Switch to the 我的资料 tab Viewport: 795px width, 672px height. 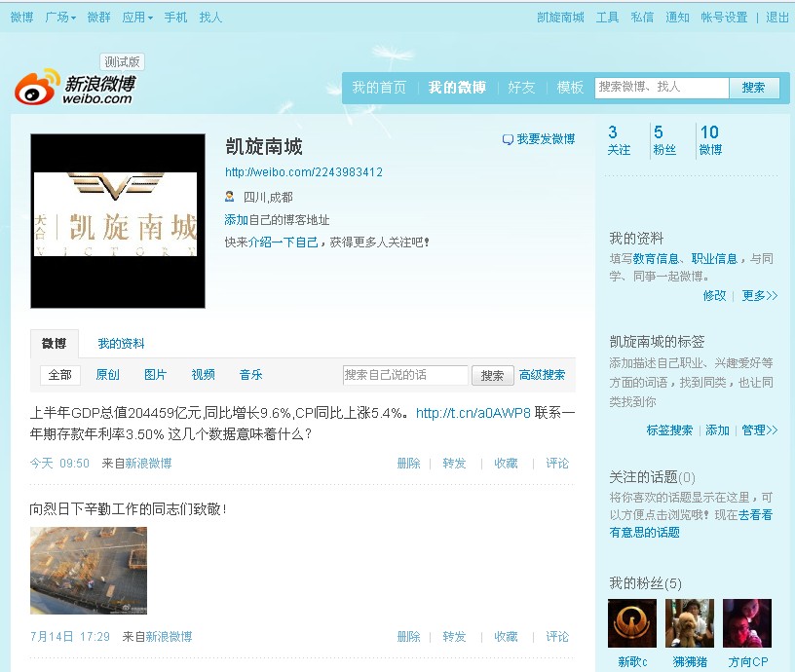pos(121,344)
